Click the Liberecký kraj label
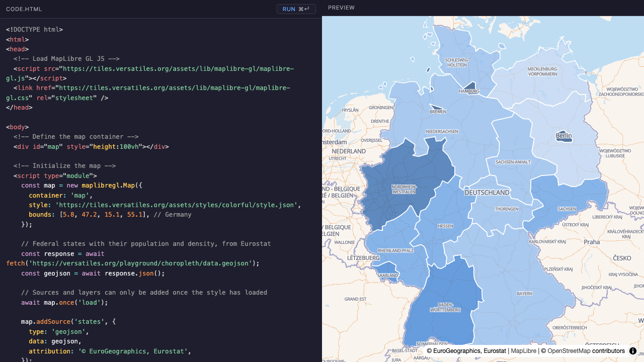The height and width of the screenshot is (362, 644). [608, 217]
